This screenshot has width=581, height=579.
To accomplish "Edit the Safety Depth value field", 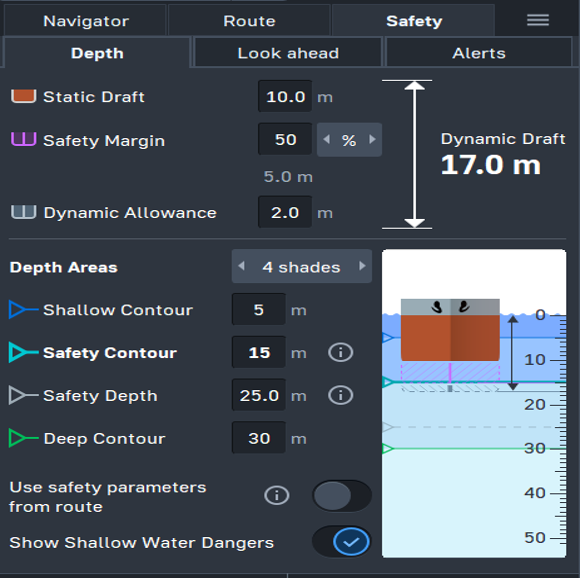I will [x=259, y=395].
